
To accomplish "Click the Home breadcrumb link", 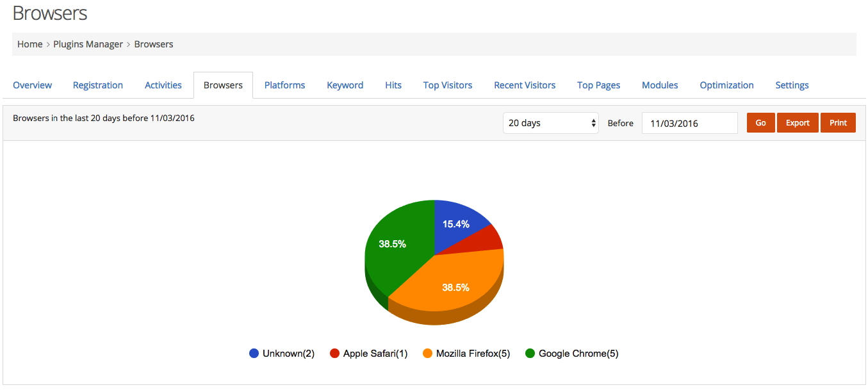I will click(x=29, y=44).
